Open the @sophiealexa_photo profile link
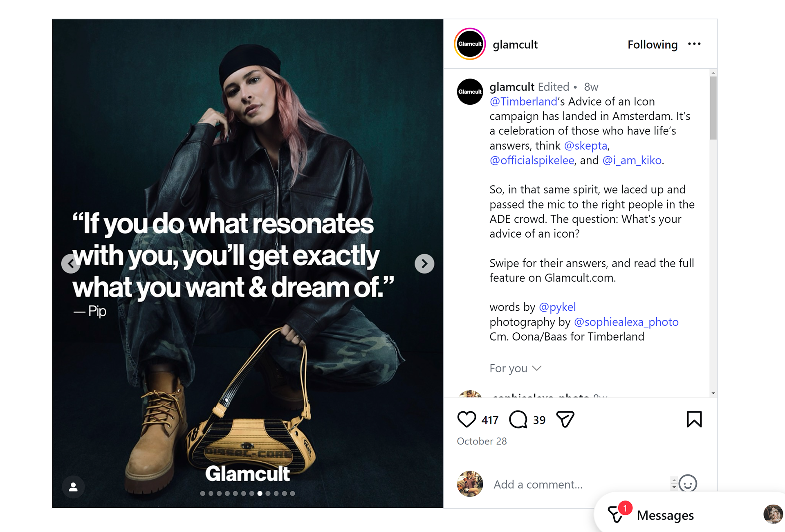 [626, 322]
